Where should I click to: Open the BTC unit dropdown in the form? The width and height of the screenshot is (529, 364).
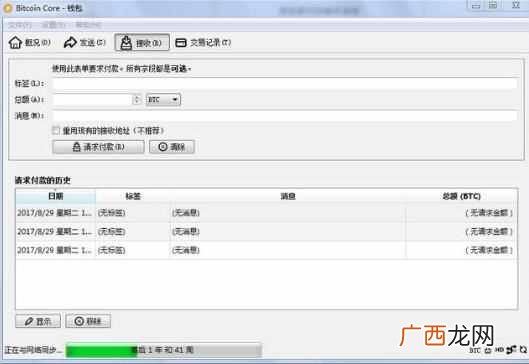[x=163, y=100]
